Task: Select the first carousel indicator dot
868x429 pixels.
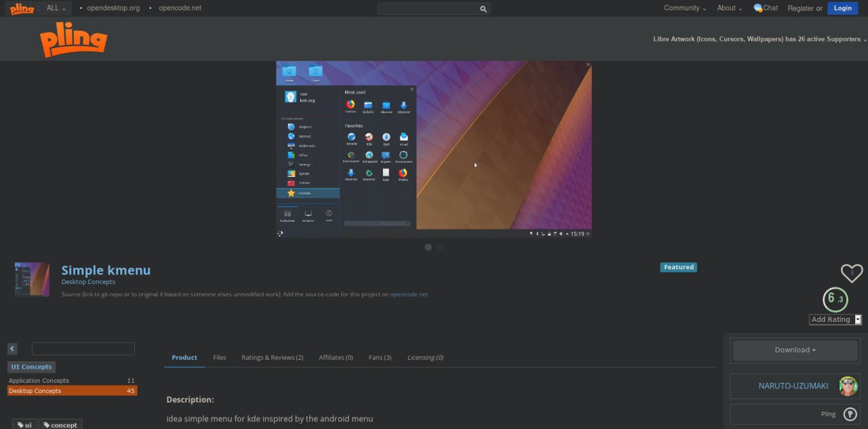Action: coord(428,247)
